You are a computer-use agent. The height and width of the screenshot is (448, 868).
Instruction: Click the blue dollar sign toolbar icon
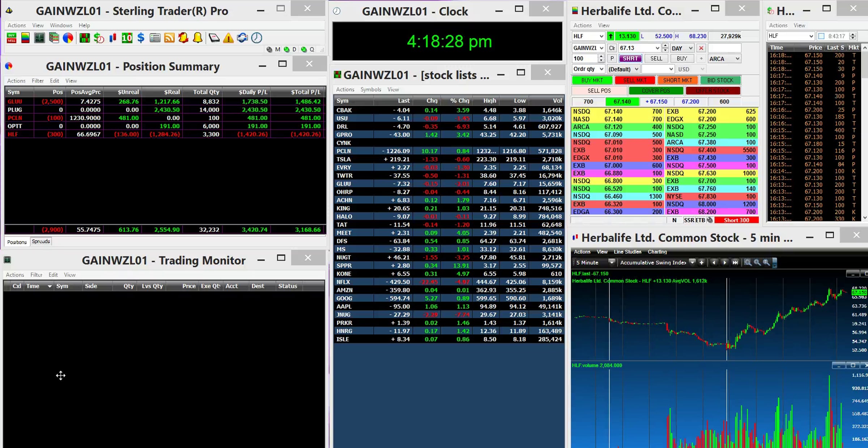tap(141, 38)
